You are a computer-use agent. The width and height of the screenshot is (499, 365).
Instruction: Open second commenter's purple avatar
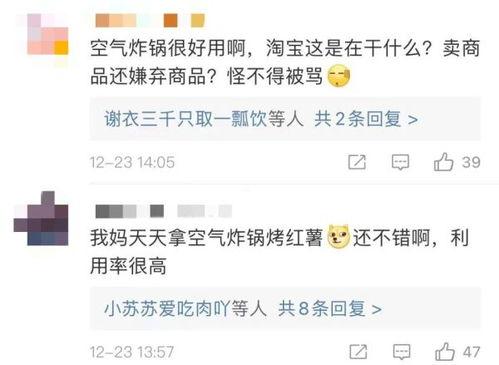tap(41, 218)
